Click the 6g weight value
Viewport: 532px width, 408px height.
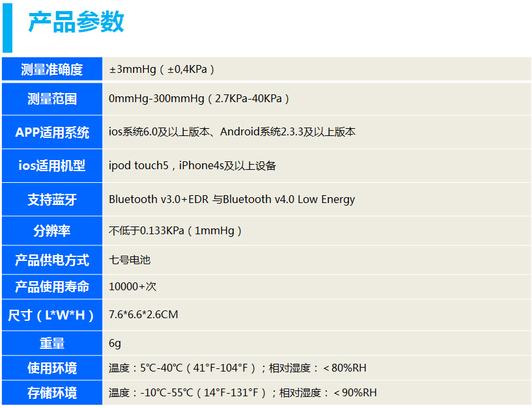tap(115, 343)
